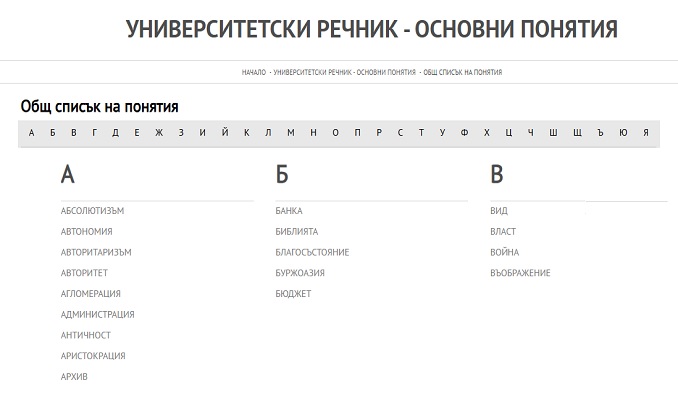
Task: View the ВЪОБРАЖЕНИЕ entry
Action: tap(520, 273)
